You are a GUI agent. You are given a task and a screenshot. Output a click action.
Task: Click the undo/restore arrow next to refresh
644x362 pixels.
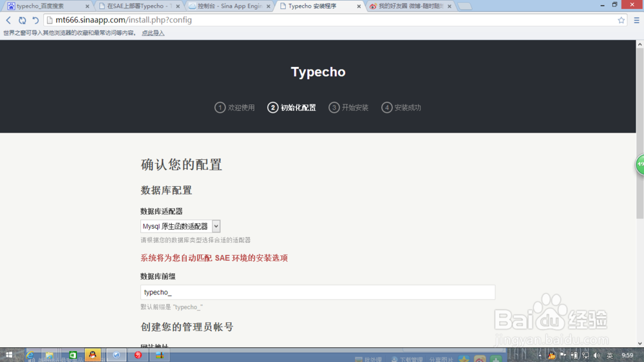[35, 20]
